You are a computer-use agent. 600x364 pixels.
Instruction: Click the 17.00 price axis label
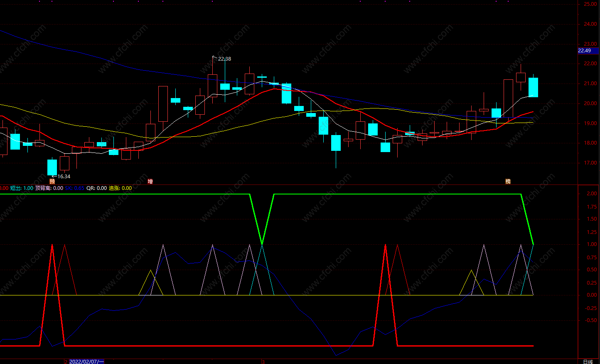[x=590, y=163]
